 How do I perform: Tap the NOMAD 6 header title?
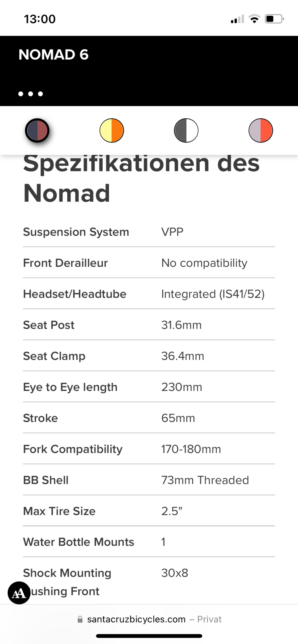click(x=54, y=55)
